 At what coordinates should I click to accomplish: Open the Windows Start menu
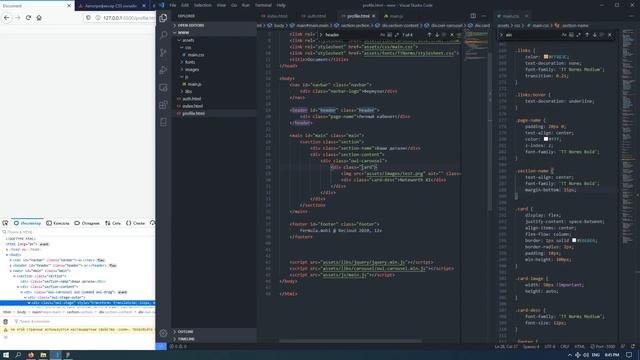tap(6, 355)
